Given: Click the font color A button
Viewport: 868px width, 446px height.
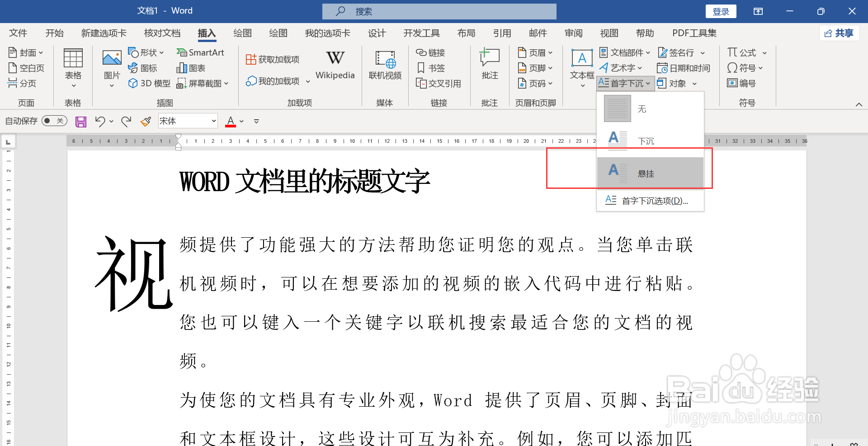Looking at the screenshot, I should (231, 121).
